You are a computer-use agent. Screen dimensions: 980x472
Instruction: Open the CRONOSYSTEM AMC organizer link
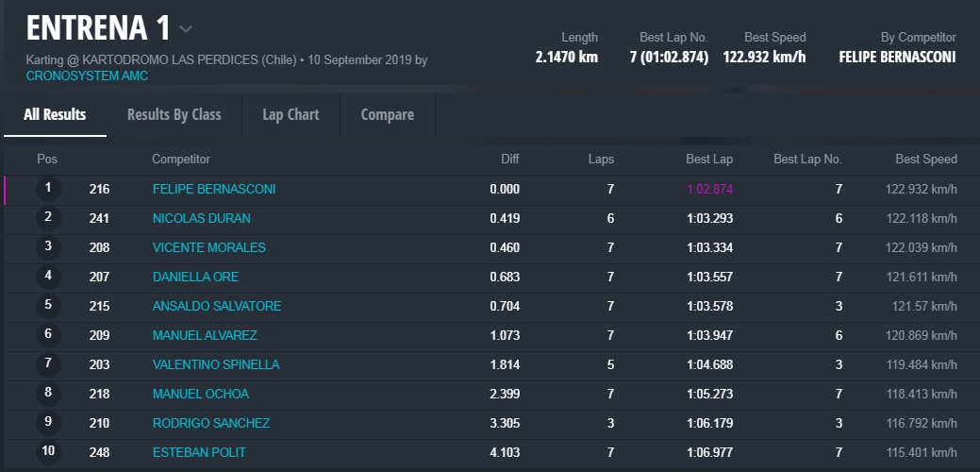87,76
